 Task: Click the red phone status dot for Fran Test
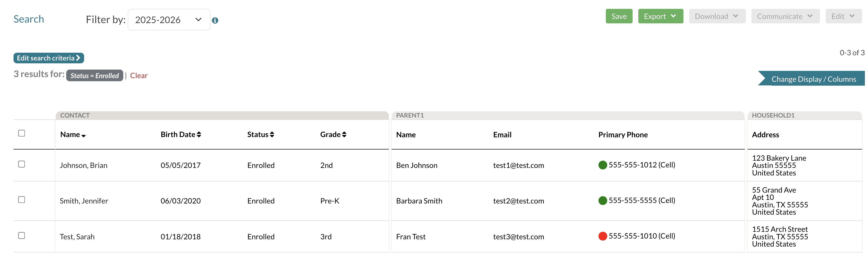[602, 236]
